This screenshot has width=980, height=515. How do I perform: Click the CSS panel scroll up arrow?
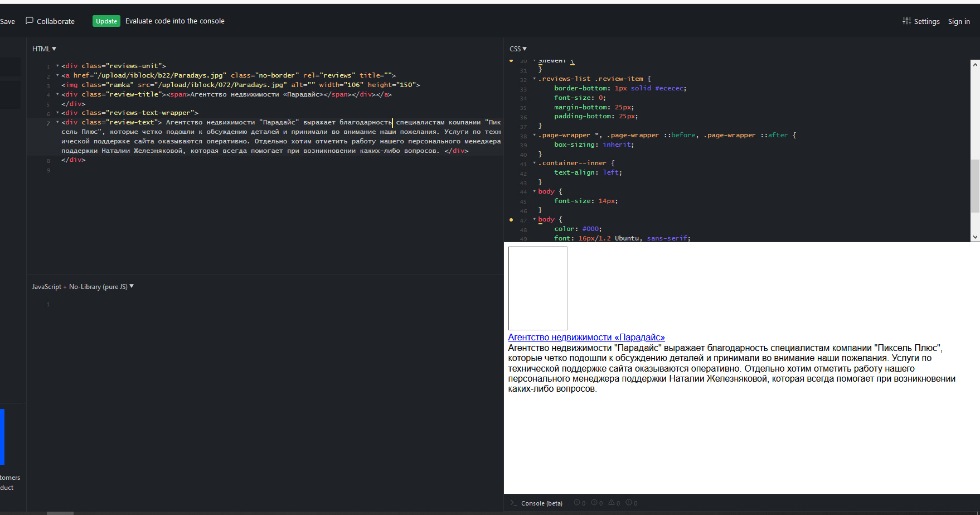[975, 65]
